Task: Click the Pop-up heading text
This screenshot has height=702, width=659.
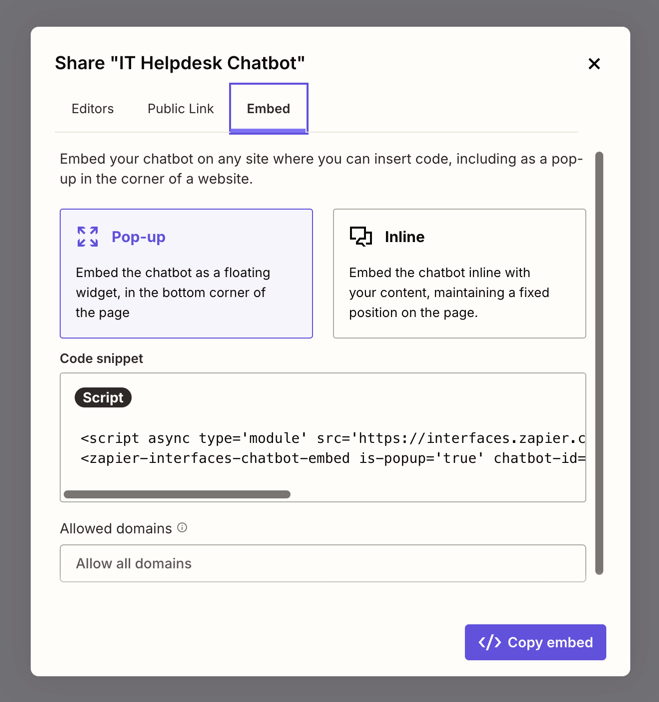Action: [x=138, y=237]
